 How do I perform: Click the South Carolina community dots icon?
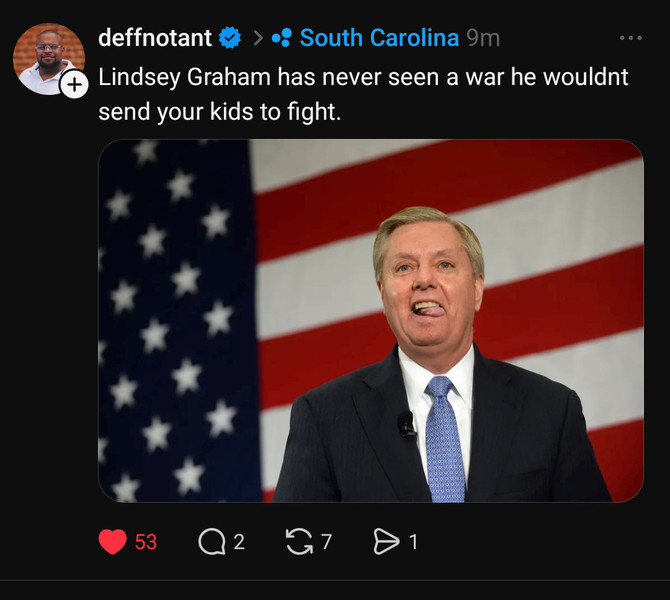tap(281, 38)
